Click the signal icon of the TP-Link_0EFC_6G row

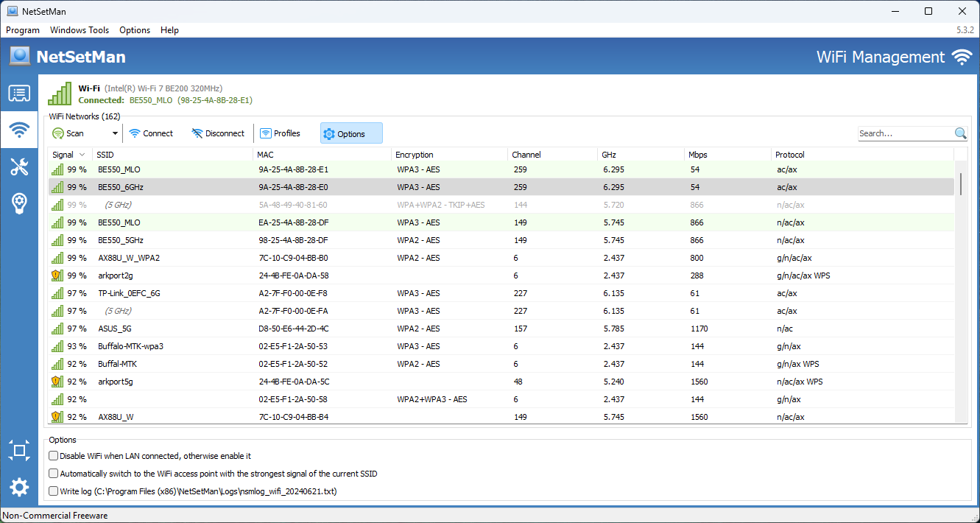(x=57, y=293)
